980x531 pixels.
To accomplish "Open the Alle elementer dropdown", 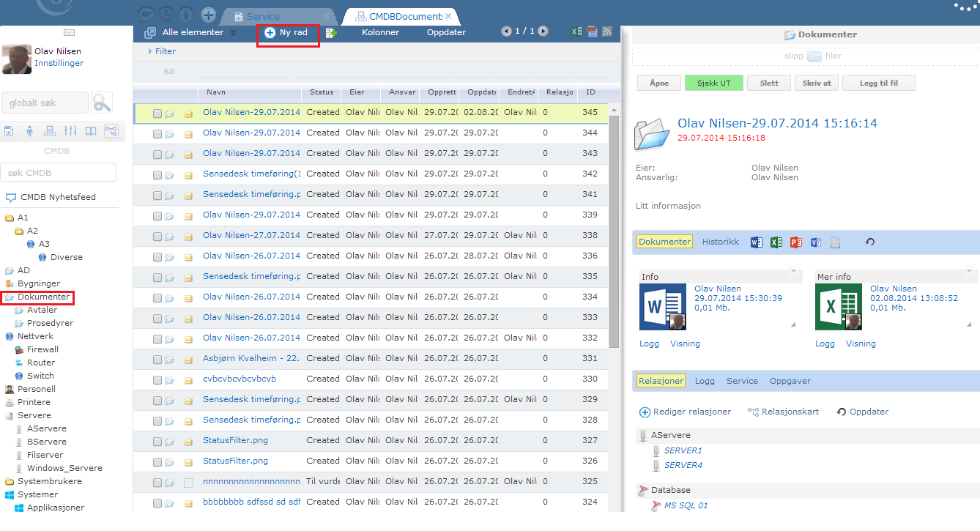I will click(233, 32).
